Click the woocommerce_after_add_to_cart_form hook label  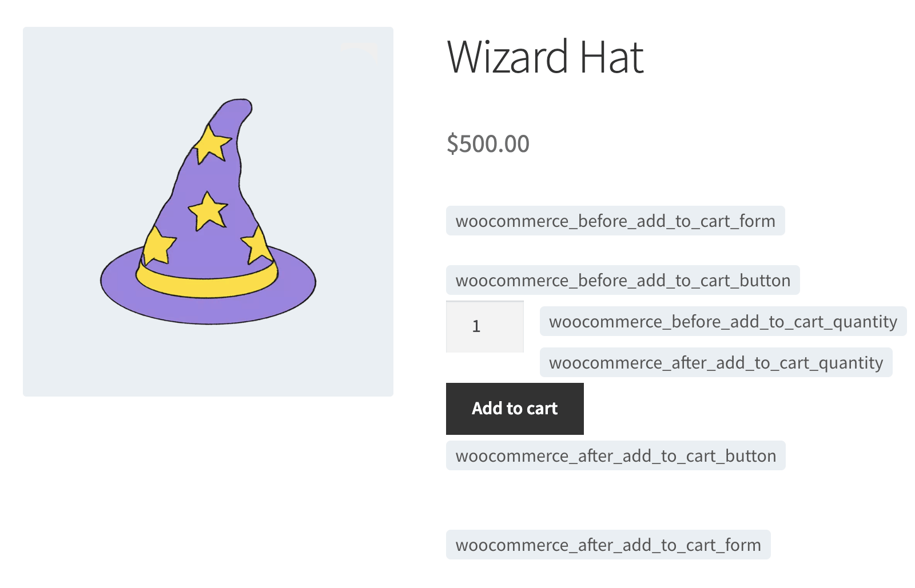point(608,545)
